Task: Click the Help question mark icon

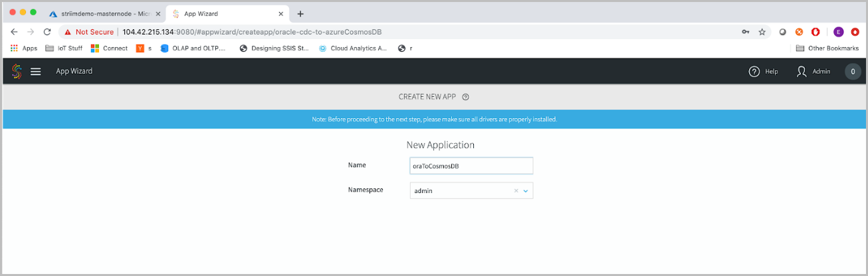Action: pos(754,72)
